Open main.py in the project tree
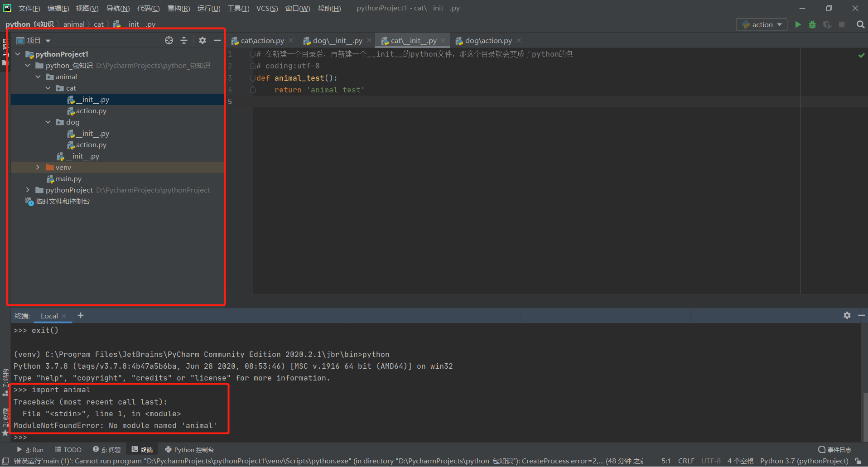 pyautogui.click(x=64, y=179)
